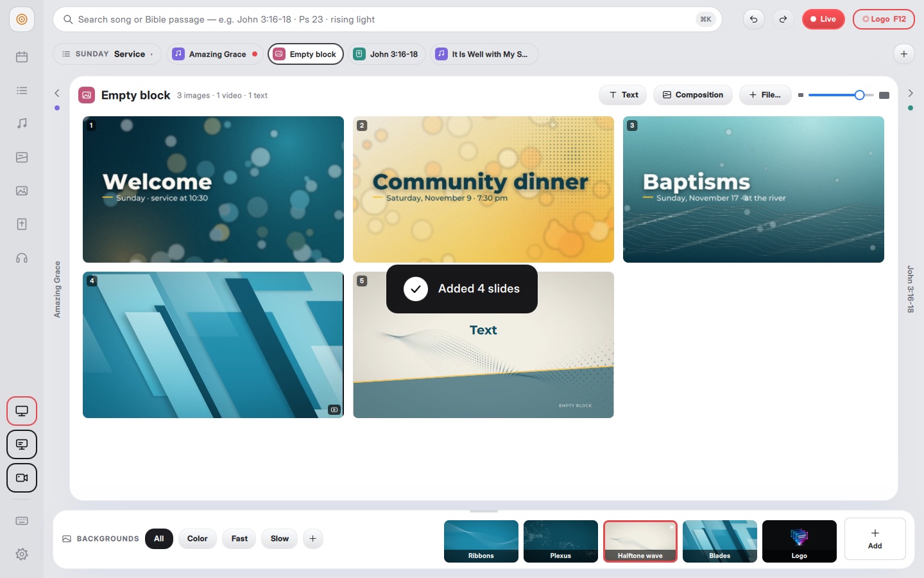
Task: Open settings gear in sidebar
Action: point(22,554)
